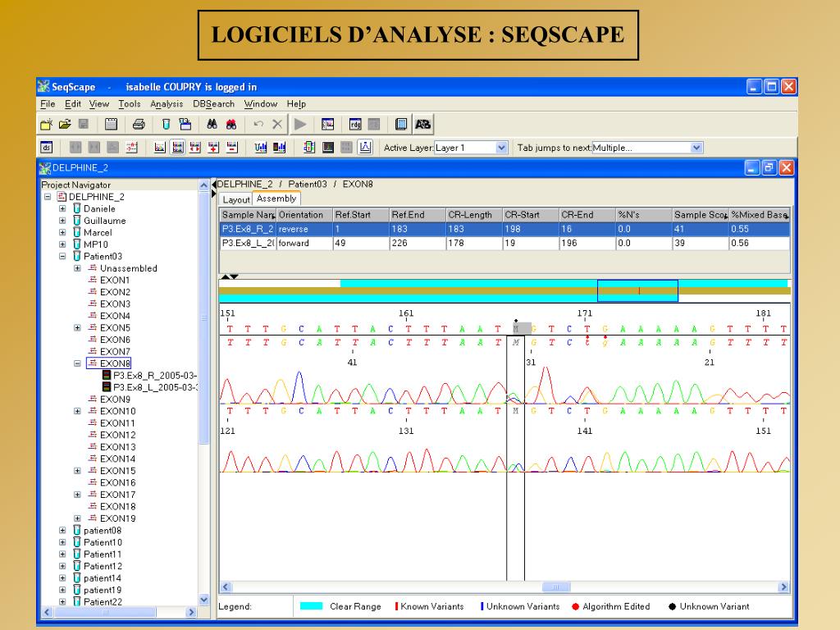The height and width of the screenshot is (630, 840).
Task: Click the Undo arrow icon
Action: [258, 125]
